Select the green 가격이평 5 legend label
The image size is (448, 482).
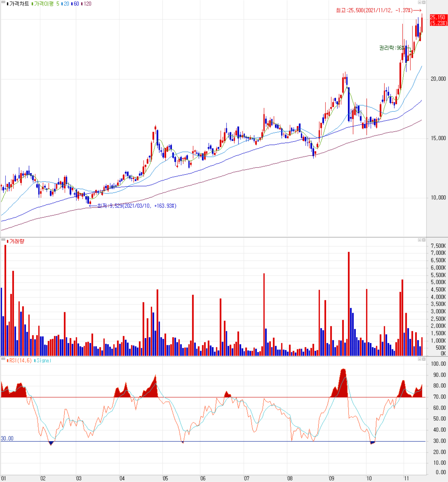coord(45,4)
